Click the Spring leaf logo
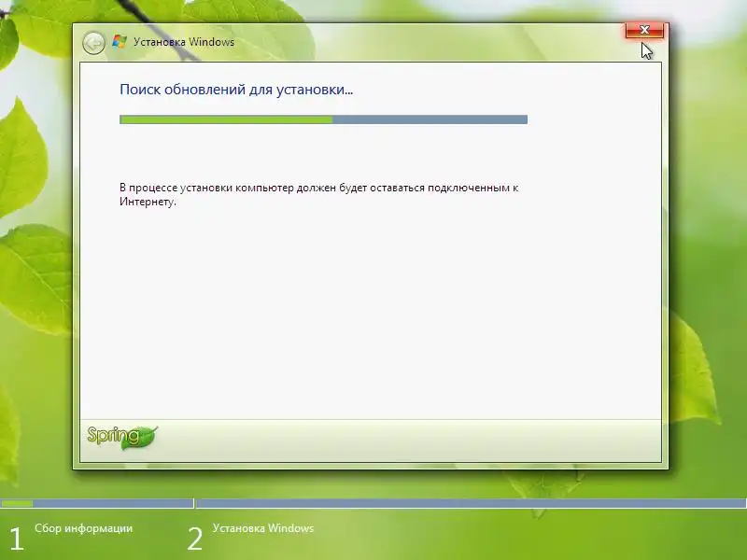Viewport: 747px width, 560px height. [122, 437]
